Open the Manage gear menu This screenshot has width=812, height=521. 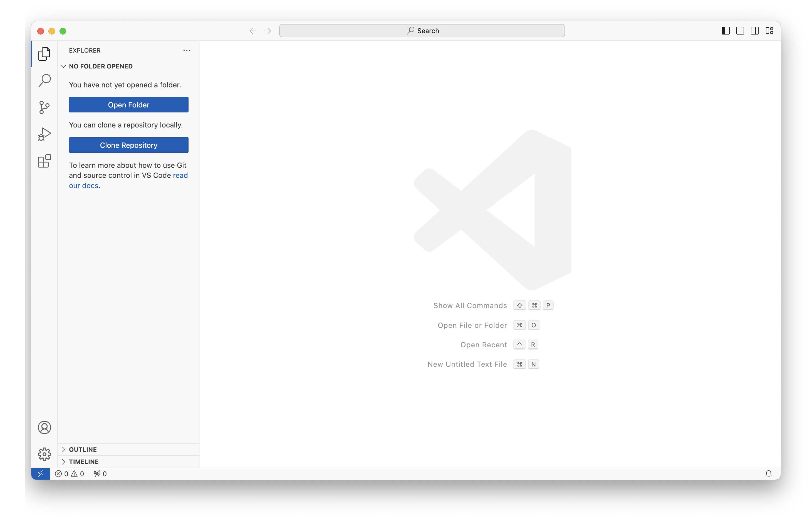44,454
